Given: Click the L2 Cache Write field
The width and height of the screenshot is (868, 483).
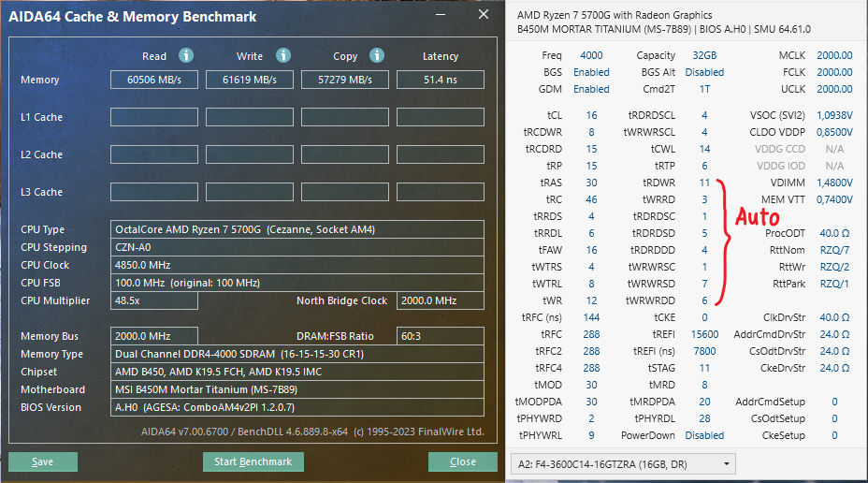Looking at the screenshot, I should click(x=250, y=154).
